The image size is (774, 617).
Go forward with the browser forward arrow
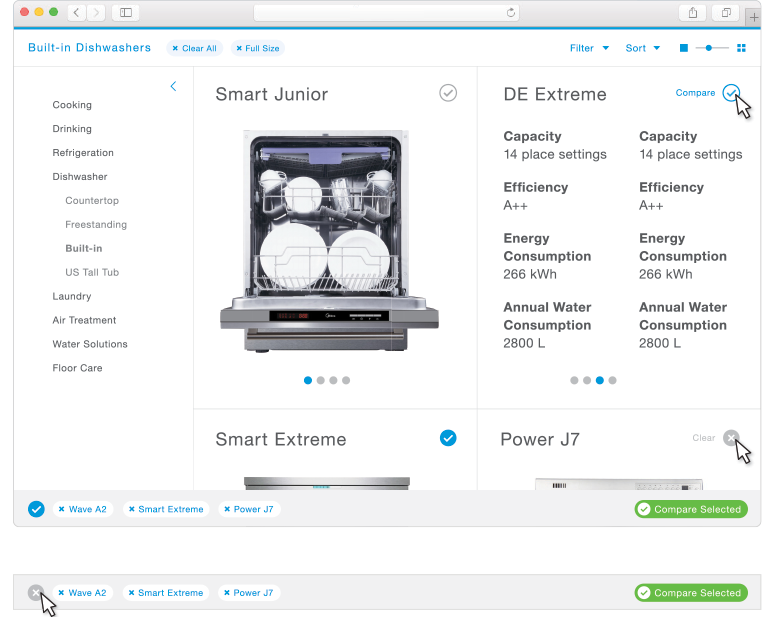pos(96,12)
